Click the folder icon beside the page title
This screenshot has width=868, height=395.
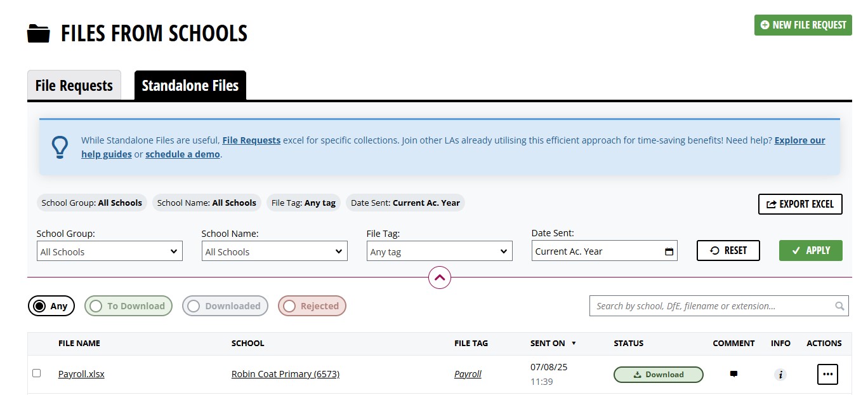coord(39,34)
